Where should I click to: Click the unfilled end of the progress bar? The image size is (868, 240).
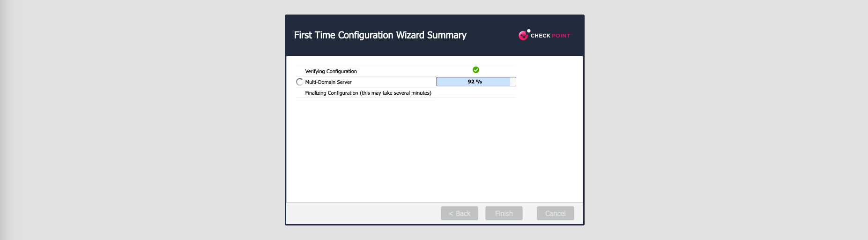(x=513, y=82)
